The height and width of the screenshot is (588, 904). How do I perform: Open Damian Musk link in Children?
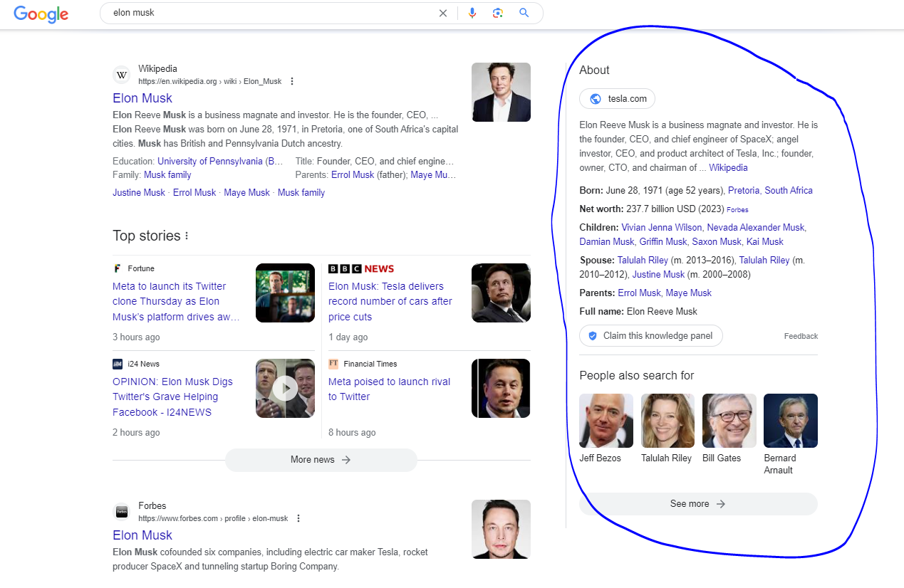pyautogui.click(x=607, y=242)
